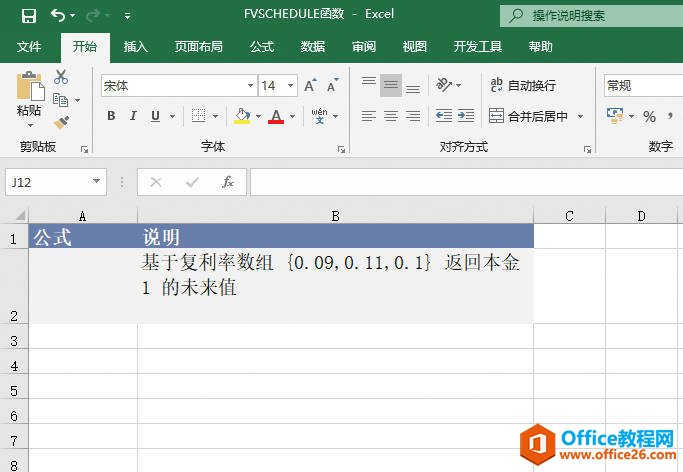Open the 常规 number format dropdown
Image resolution: width=683 pixels, height=472 pixels.
643,85
